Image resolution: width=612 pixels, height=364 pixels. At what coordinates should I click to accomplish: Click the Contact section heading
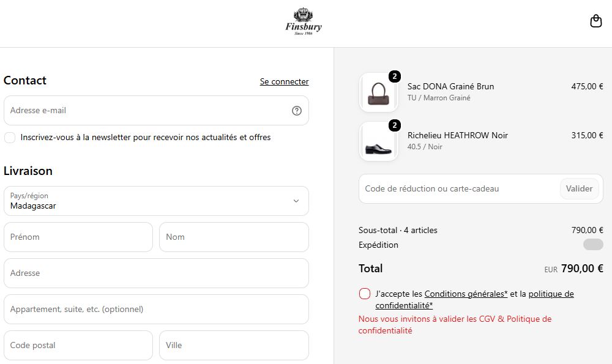click(x=25, y=80)
